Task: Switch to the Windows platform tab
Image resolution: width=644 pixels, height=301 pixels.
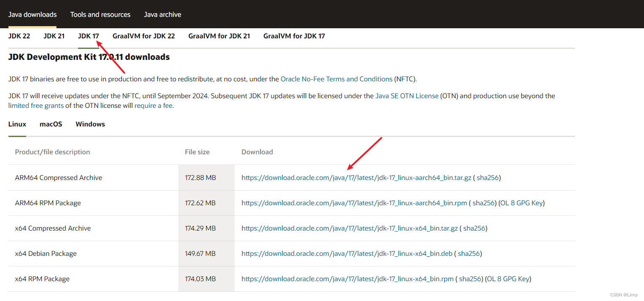Action: [x=90, y=124]
